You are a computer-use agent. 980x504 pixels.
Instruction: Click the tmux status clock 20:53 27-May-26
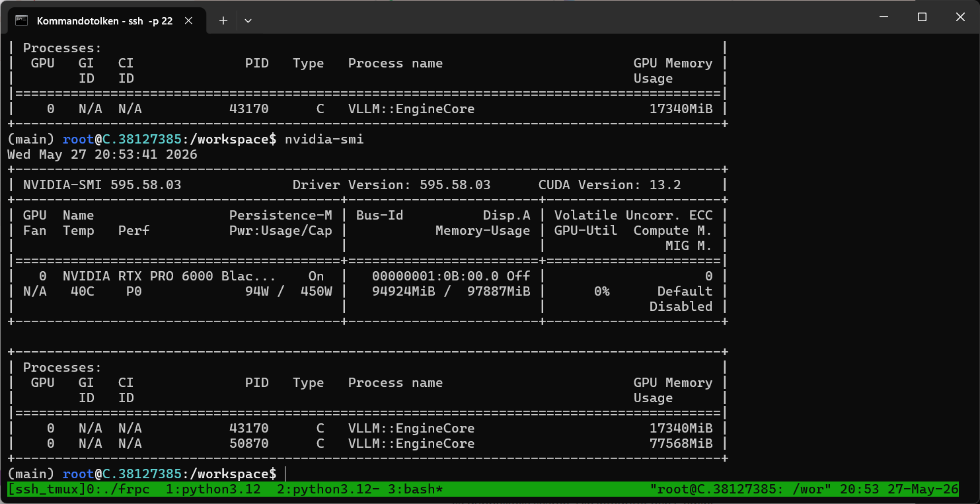point(899,489)
